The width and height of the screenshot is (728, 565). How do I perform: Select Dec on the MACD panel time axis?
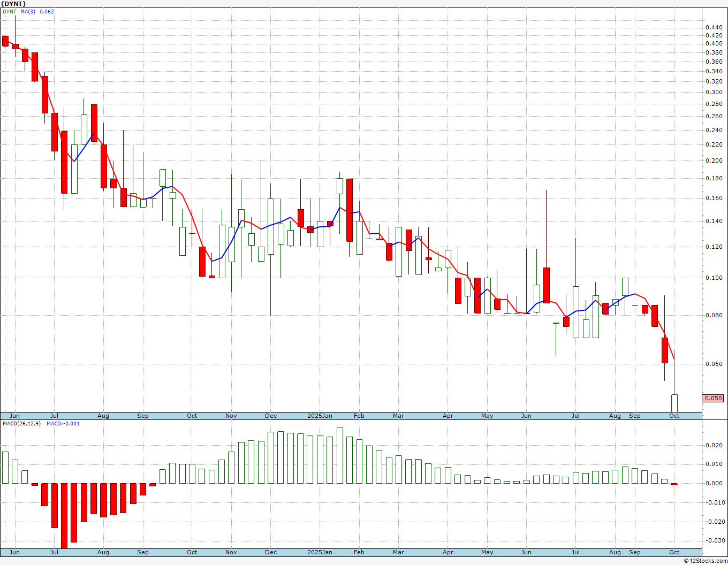click(x=271, y=552)
